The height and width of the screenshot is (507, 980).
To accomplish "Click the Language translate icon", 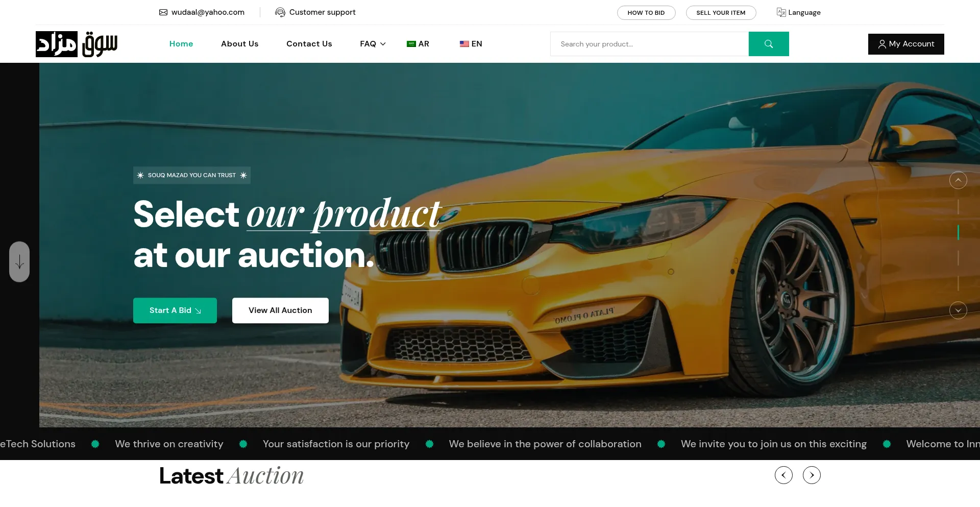I will tap(781, 12).
